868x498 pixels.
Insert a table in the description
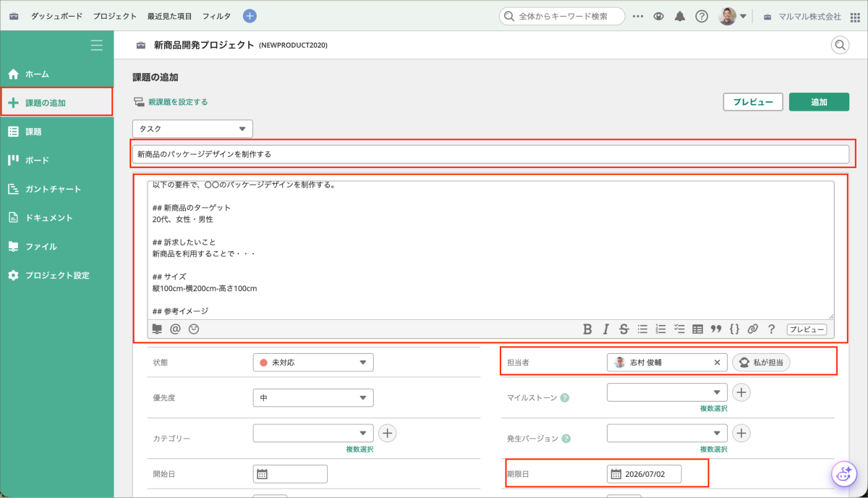[697, 329]
